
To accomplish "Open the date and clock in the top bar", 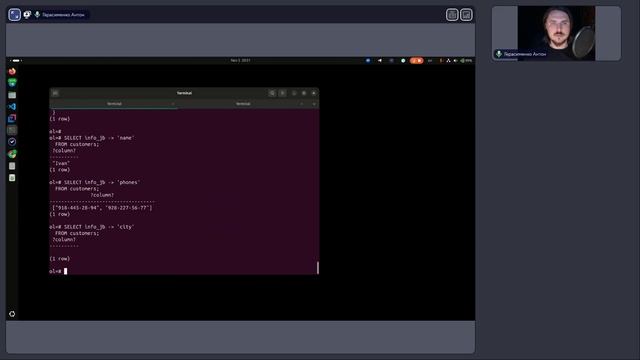I will [x=240, y=60].
